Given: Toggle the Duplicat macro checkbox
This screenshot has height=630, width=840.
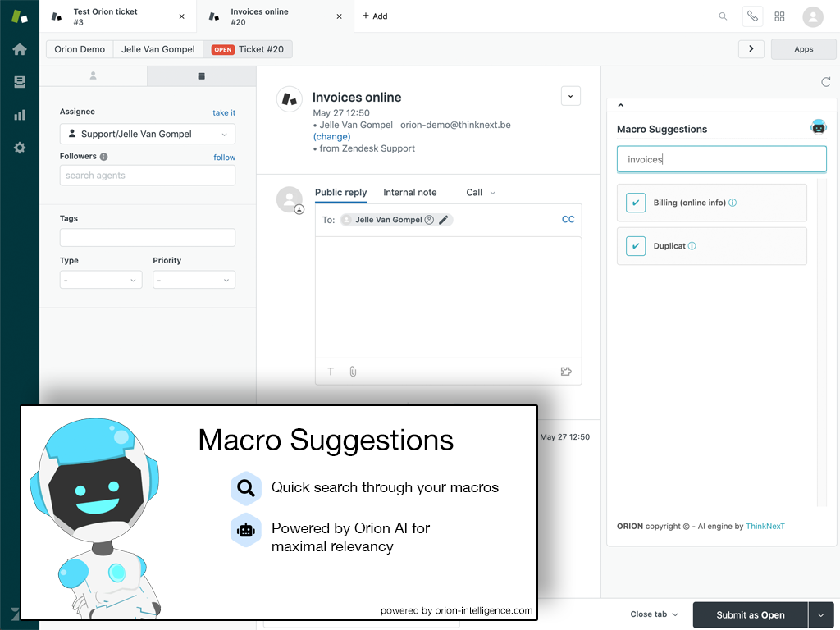Looking at the screenshot, I should click(636, 246).
